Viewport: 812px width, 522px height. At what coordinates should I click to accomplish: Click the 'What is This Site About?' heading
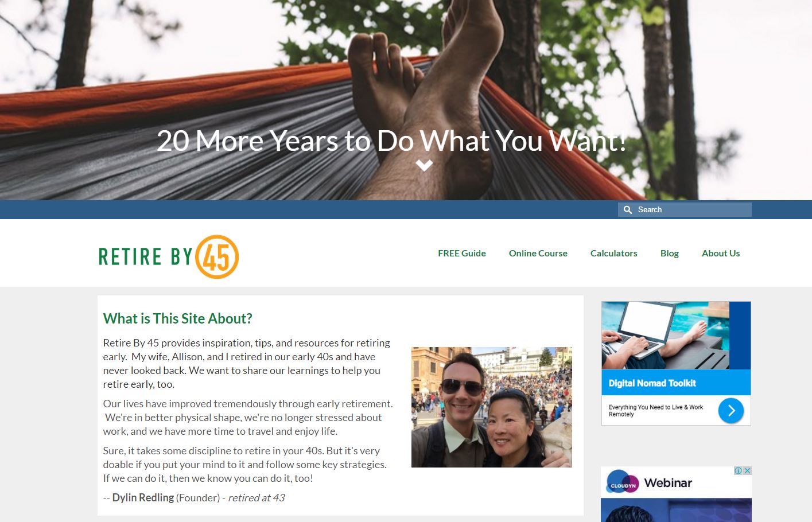coord(178,318)
